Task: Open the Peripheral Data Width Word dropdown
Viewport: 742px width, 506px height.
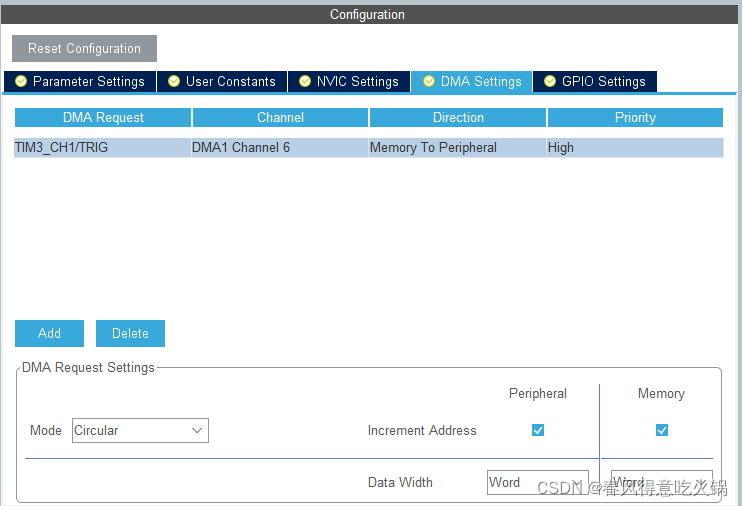Action: tap(538, 482)
